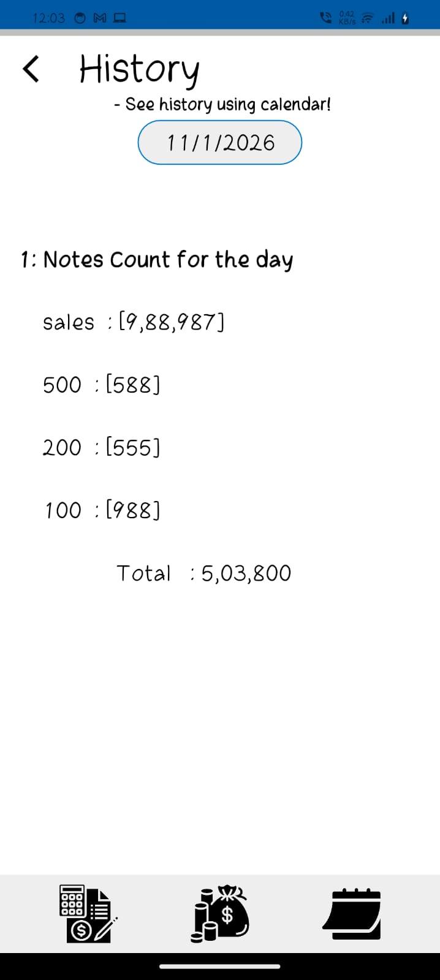Select the 100 notes count row
The height and width of the screenshot is (980, 440).
tap(102, 510)
